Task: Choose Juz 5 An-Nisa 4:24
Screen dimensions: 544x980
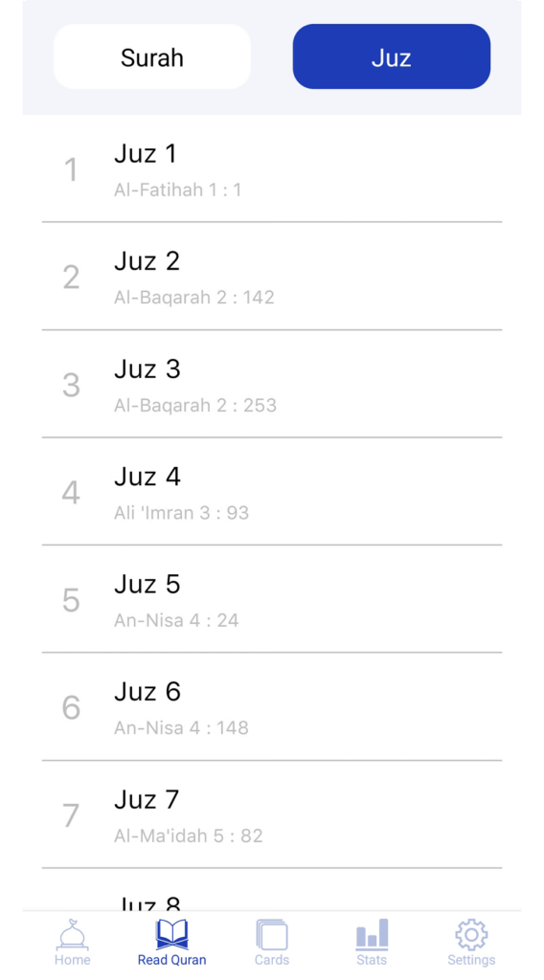Action: [272, 599]
